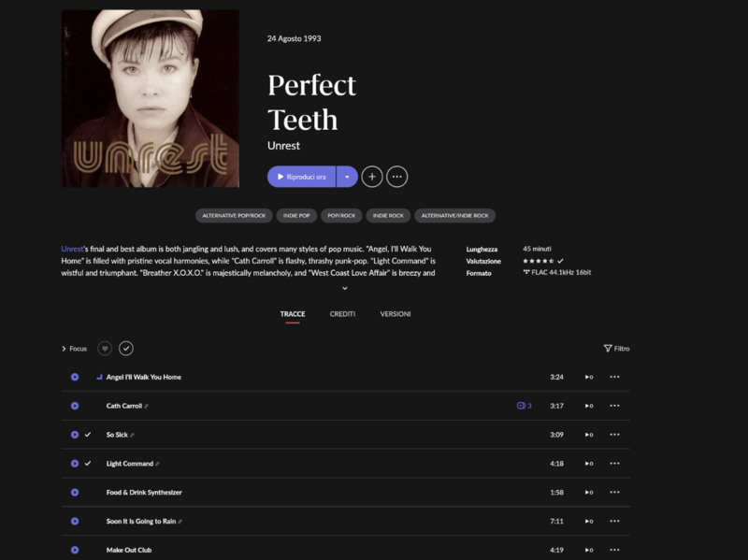748x560 pixels.
Task: Click versions badge on Cath Carroll row
Action: pyautogui.click(x=524, y=406)
